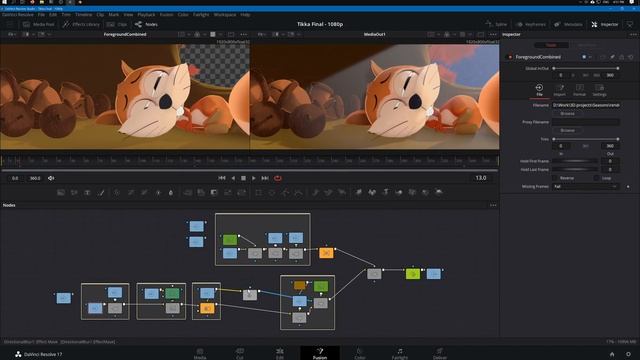Open Inspector panel three-dot options menu

(x=633, y=34)
